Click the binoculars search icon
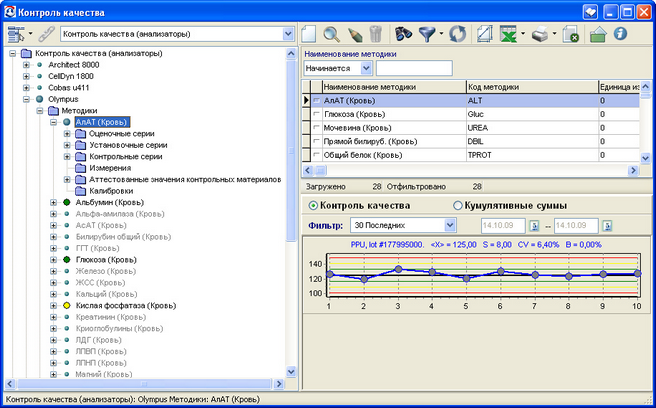 405,33
